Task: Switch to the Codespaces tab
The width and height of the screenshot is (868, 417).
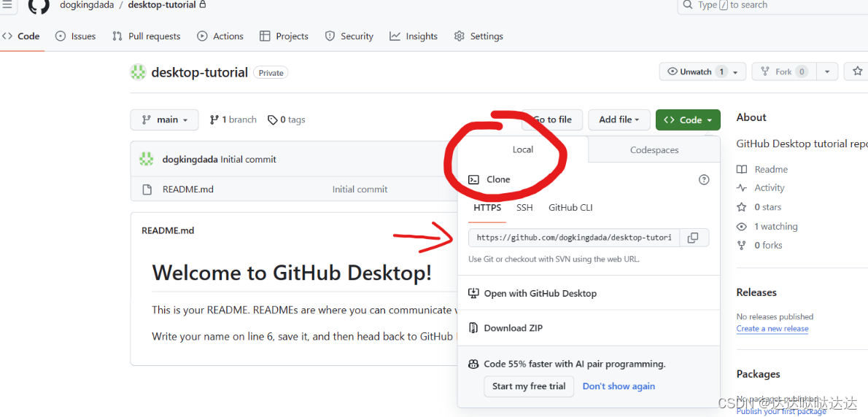Action: pos(654,150)
